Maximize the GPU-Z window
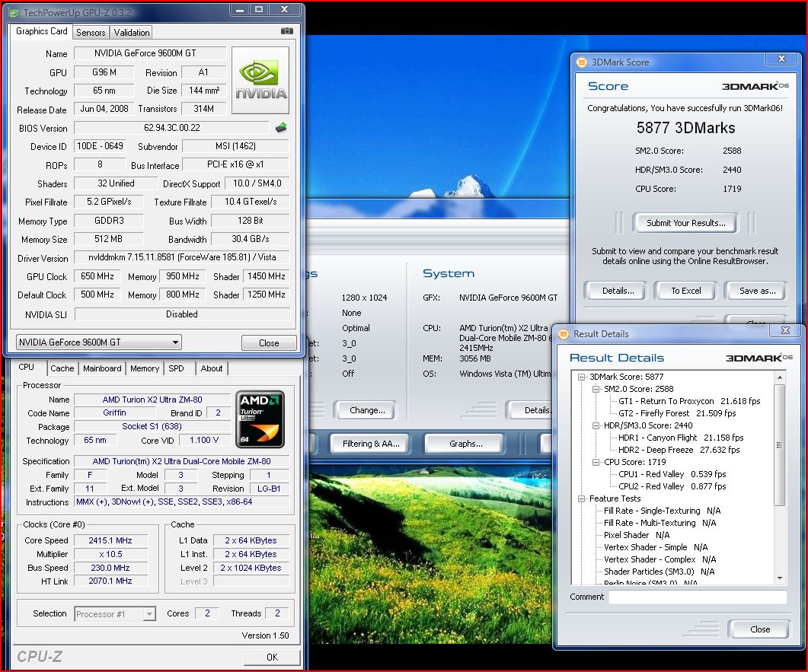Screen dimensions: 808x672 click(259, 9)
